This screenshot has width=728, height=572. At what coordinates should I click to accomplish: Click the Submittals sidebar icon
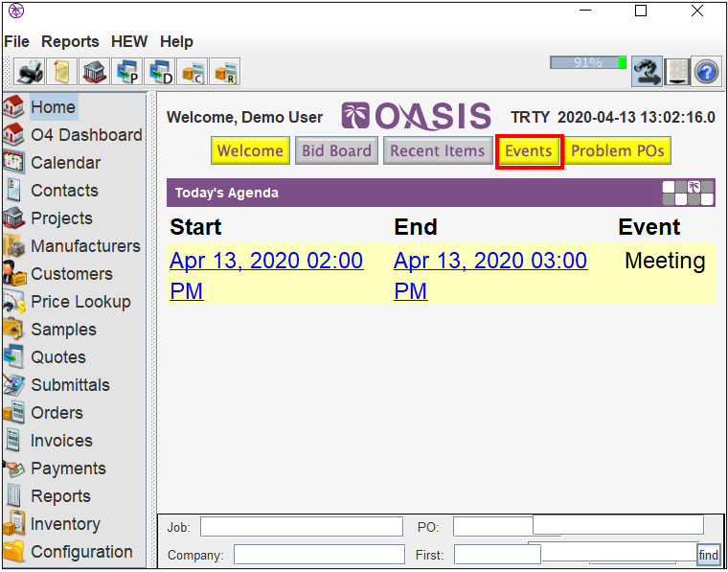point(13,385)
